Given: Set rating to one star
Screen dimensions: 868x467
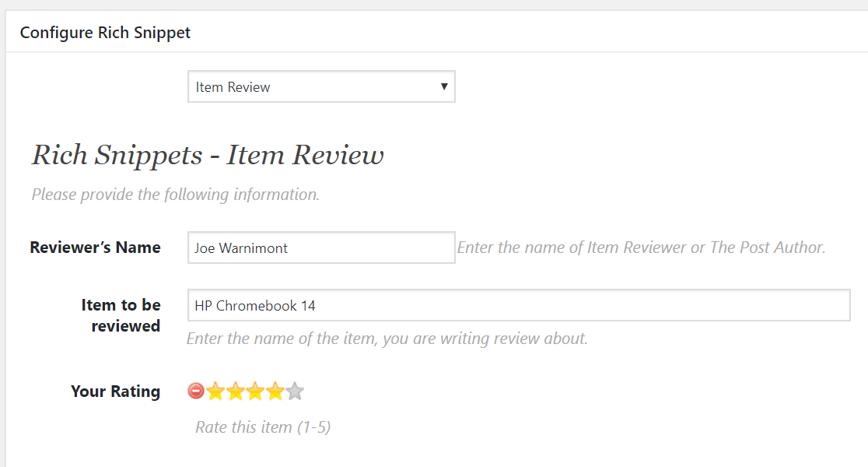Looking at the screenshot, I should tap(215, 391).
